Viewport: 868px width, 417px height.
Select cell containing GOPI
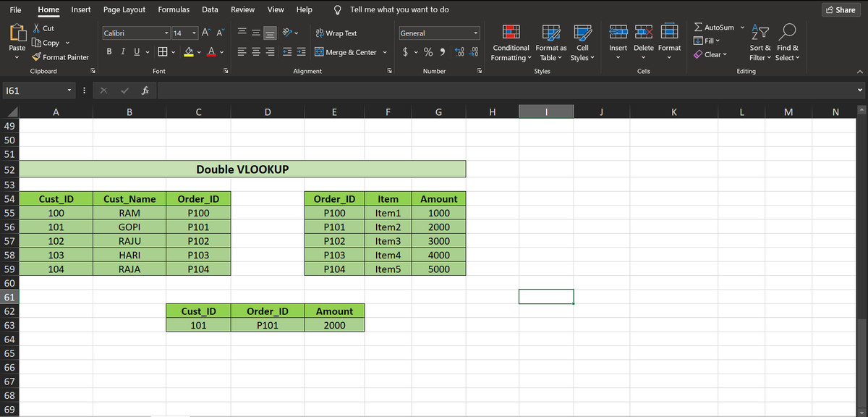(129, 227)
